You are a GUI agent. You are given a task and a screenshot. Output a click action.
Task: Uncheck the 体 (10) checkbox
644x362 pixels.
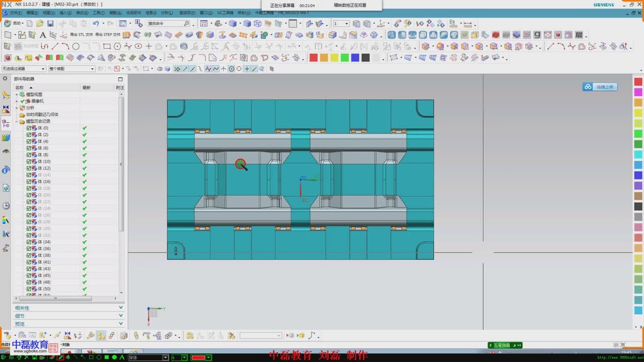tap(29, 161)
